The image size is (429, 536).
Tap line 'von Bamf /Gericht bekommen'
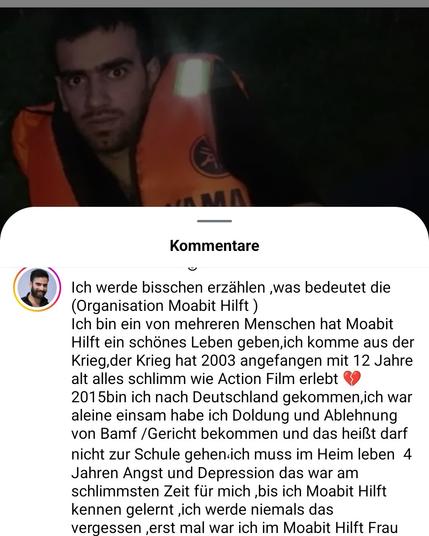click(x=239, y=434)
